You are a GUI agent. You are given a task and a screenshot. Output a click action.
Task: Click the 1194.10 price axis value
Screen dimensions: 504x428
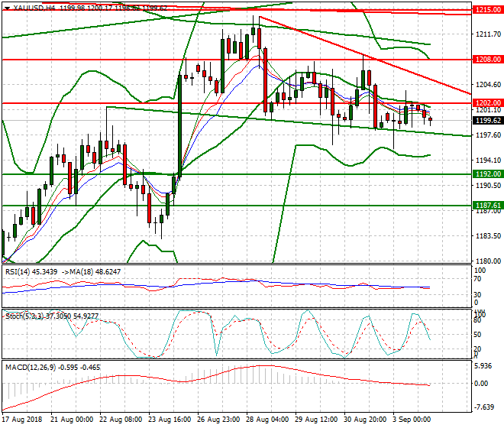tap(488, 160)
